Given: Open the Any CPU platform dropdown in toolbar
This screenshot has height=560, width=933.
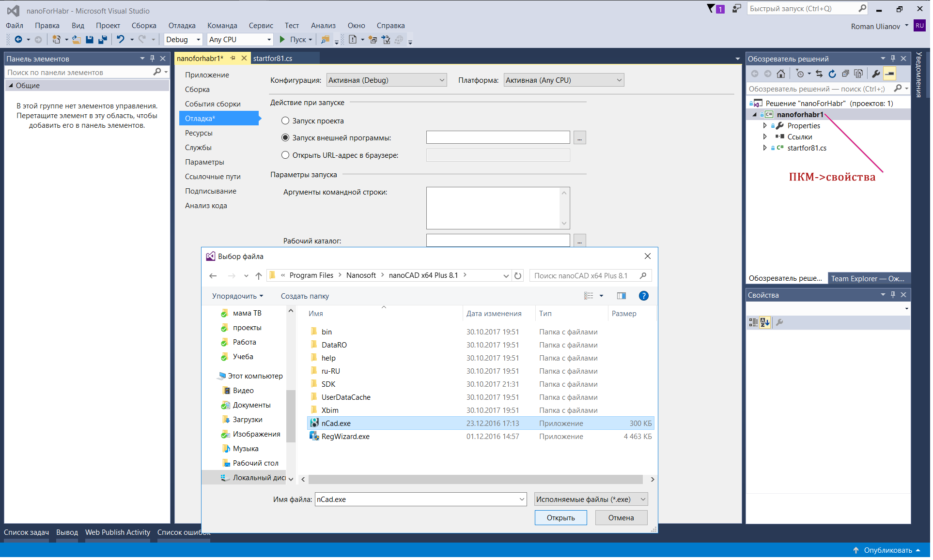Looking at the screenshot, I should [240, 40].
